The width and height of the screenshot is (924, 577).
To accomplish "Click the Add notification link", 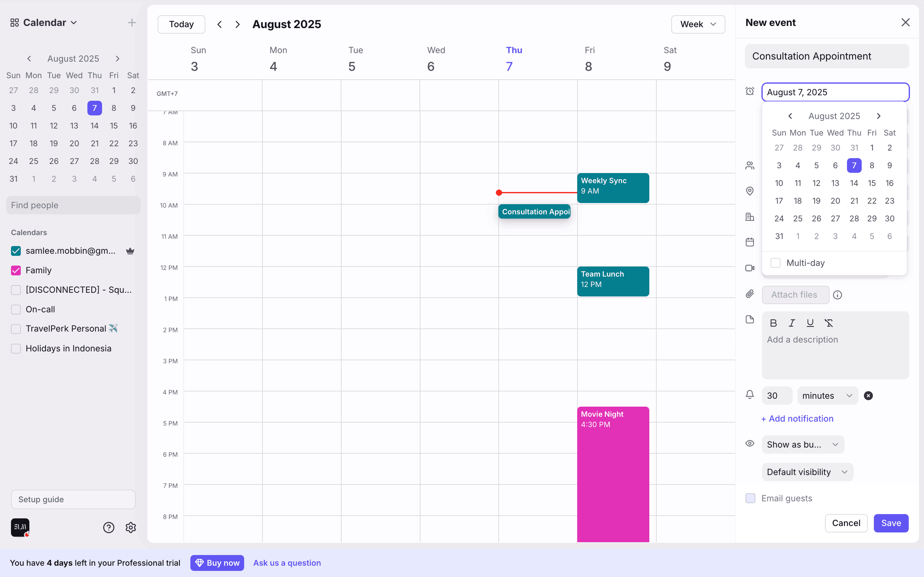I will (x=797, y=419).
